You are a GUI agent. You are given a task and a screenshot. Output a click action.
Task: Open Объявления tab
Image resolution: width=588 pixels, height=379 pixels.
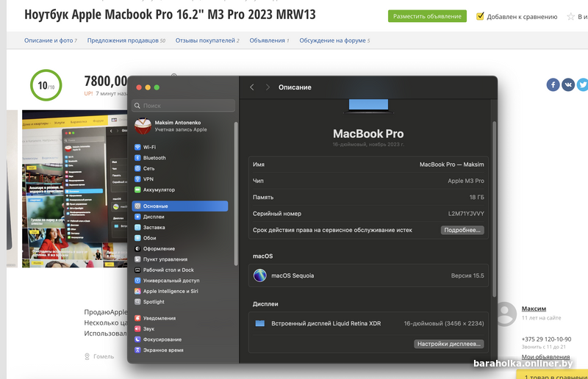[x=269, y=40]
